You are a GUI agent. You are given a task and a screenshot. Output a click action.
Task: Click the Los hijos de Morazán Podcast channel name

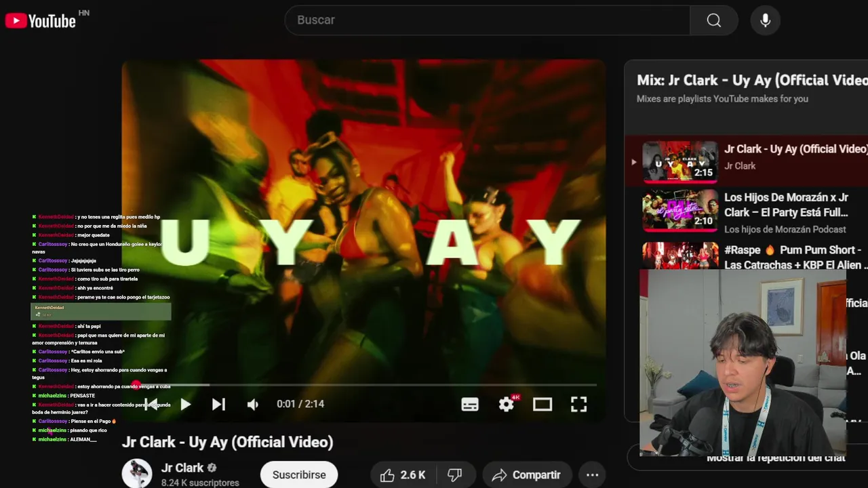785,229
